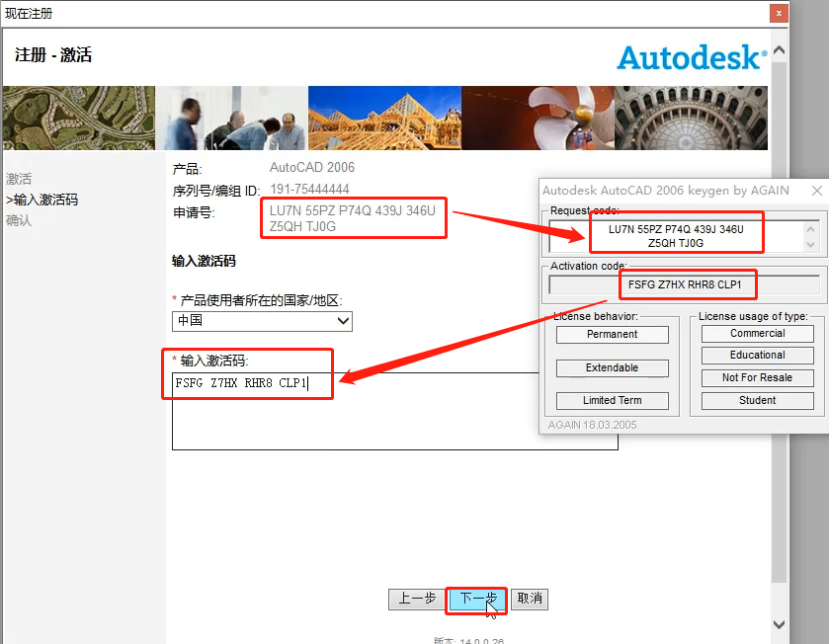Click the wooden roof framing banner image

tap(385, 118)
